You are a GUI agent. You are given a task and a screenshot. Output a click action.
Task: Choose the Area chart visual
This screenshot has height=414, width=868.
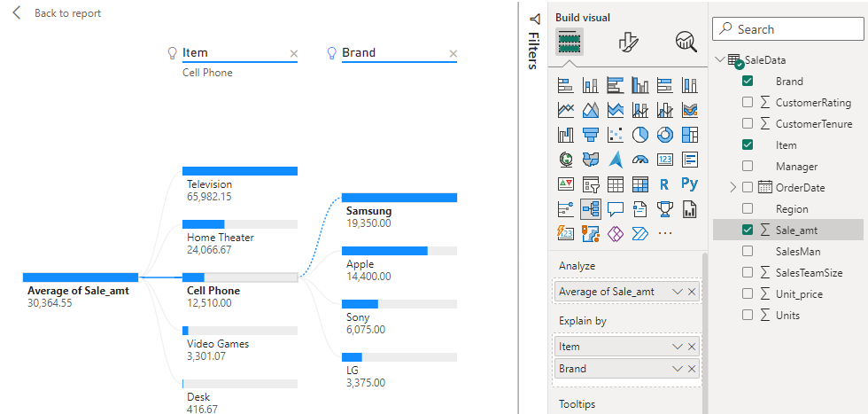[x=591, y=110]
